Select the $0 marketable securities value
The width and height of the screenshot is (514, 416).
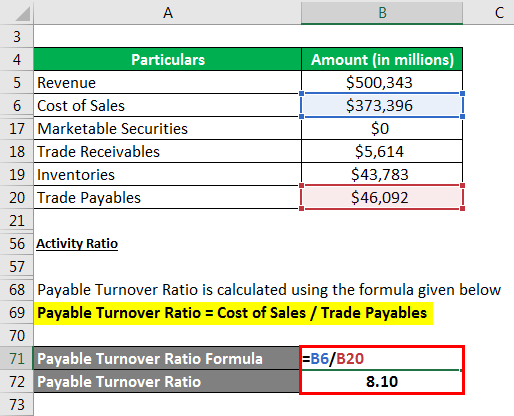pos(382,128)
